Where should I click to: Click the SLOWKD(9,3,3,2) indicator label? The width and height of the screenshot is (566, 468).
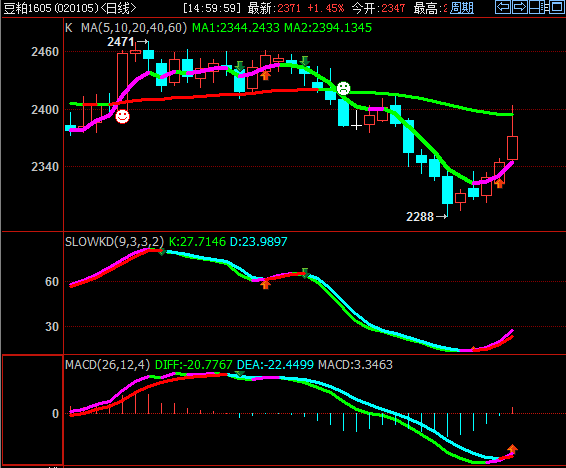point(114,241)
